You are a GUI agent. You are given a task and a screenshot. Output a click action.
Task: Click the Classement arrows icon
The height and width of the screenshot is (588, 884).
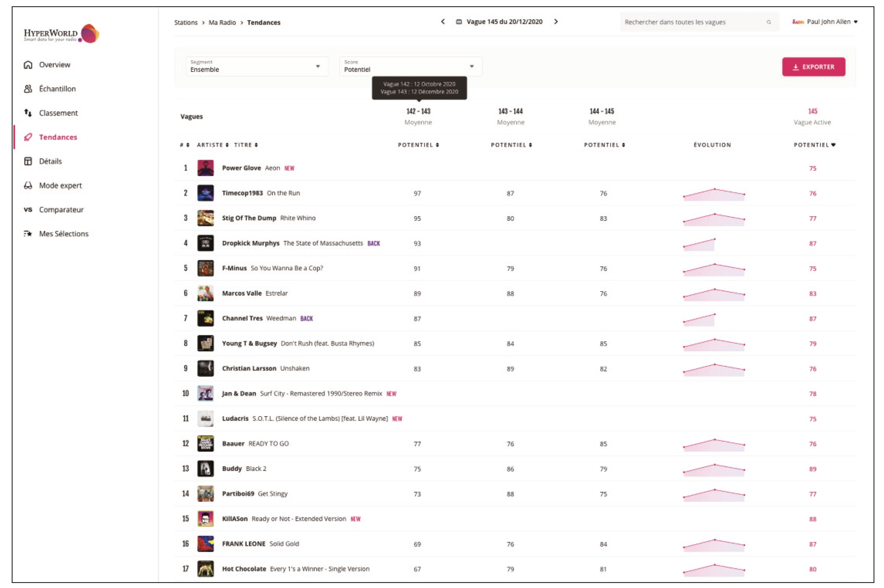[28, 113]
